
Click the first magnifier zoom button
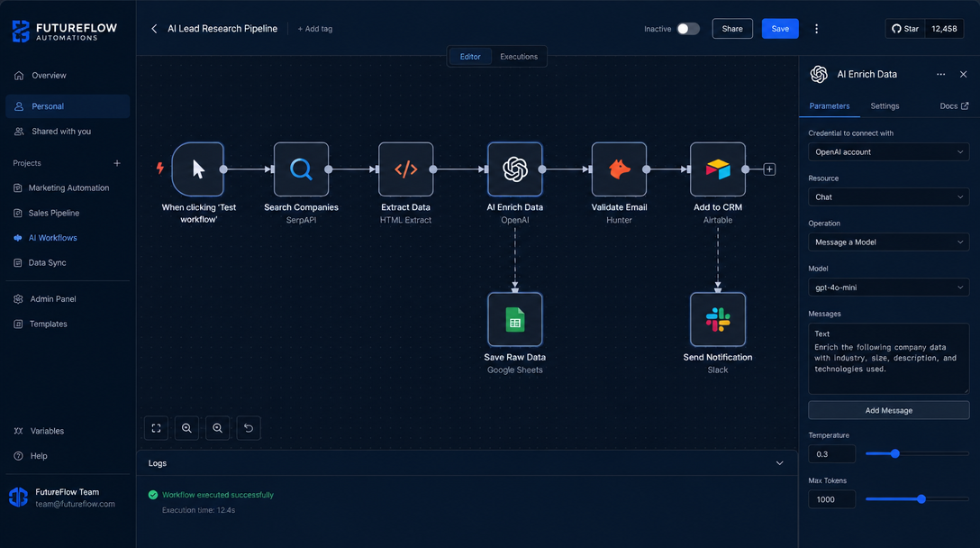coord(186,428)
